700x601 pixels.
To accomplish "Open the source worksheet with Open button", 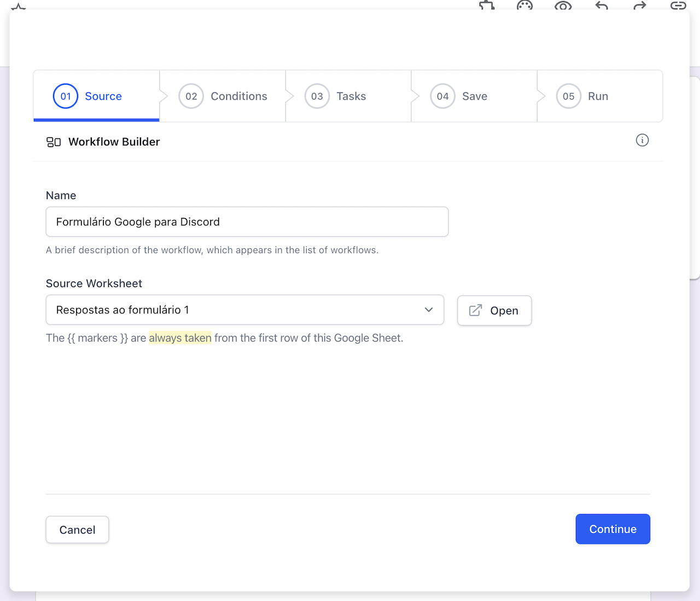I will [x=494, y=311].
